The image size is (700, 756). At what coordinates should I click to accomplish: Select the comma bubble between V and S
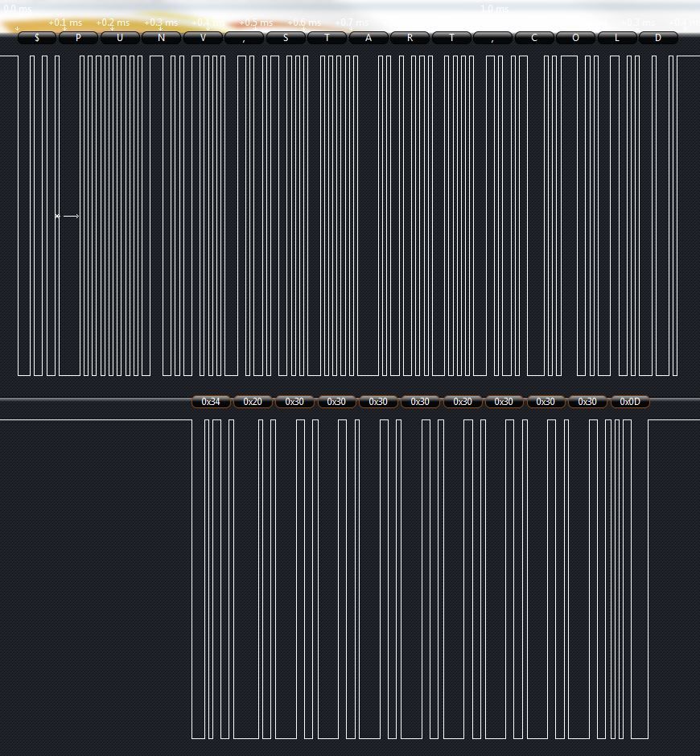[x=245, y=38]
